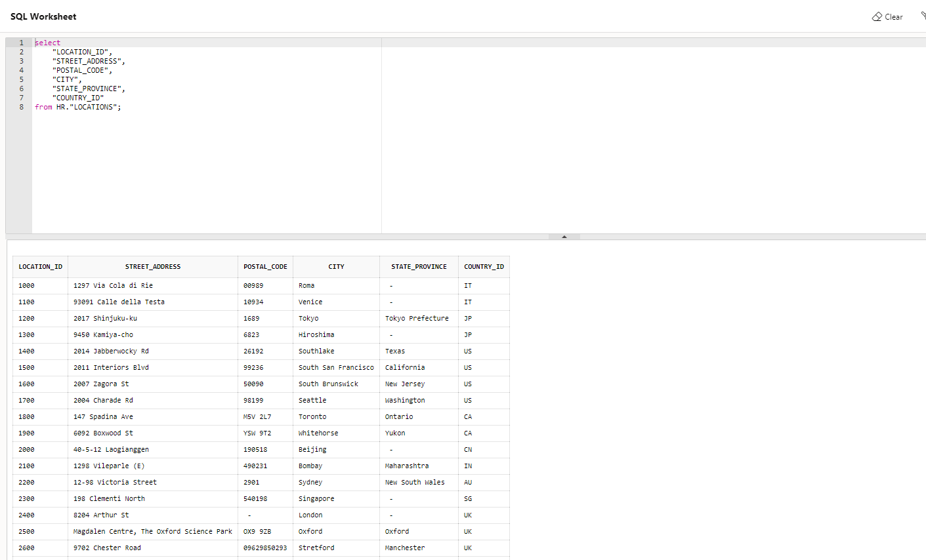Sort by the CITY column header
The height and width of the screenshot is (560, 926).
(336, 266)
